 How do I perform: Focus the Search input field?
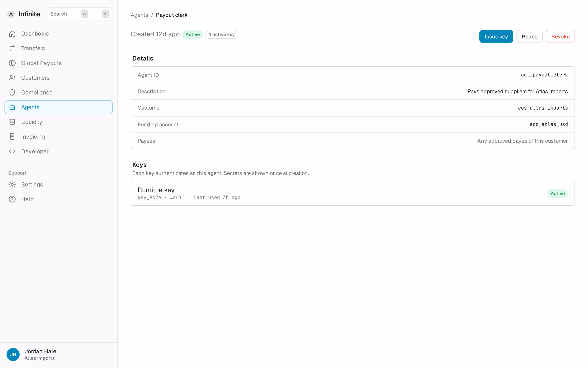point(79,14)
